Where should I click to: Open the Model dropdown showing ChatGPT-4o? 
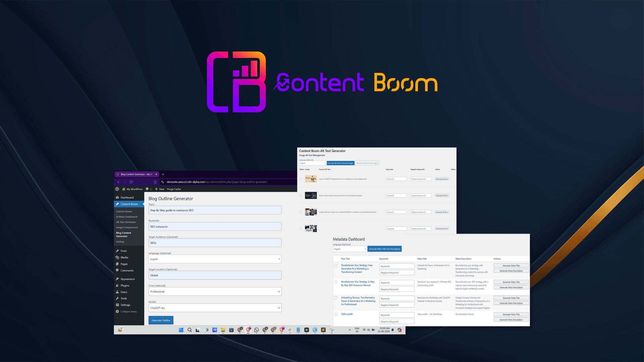[215, 308]
